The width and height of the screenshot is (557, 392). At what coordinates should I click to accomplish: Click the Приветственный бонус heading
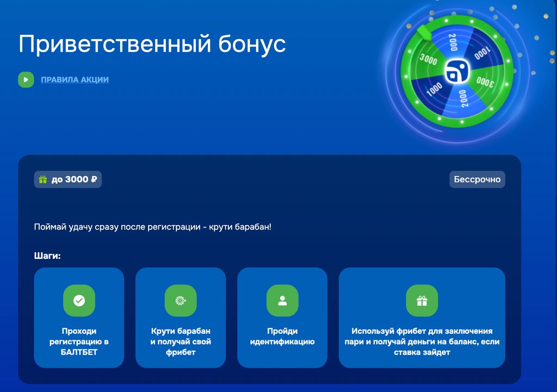click(x=152, y=44)
